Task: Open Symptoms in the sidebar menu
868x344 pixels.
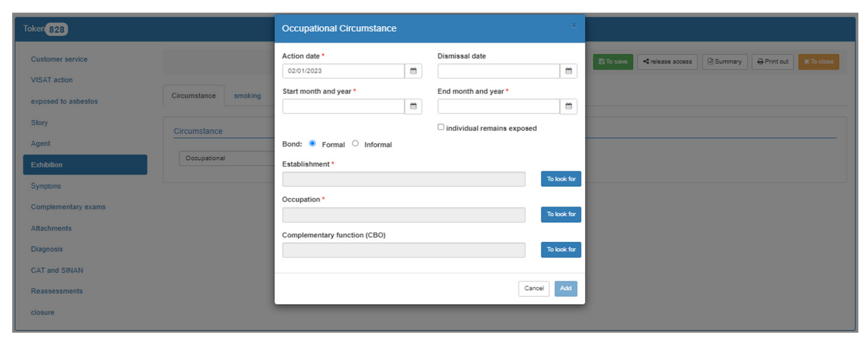Action: 46,186
